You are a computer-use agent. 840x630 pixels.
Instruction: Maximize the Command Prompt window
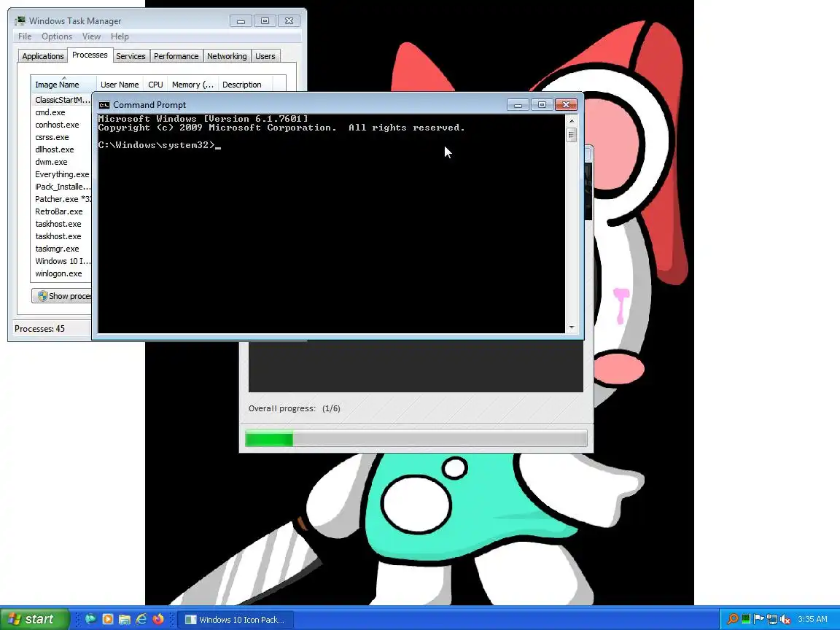[542, 104]
